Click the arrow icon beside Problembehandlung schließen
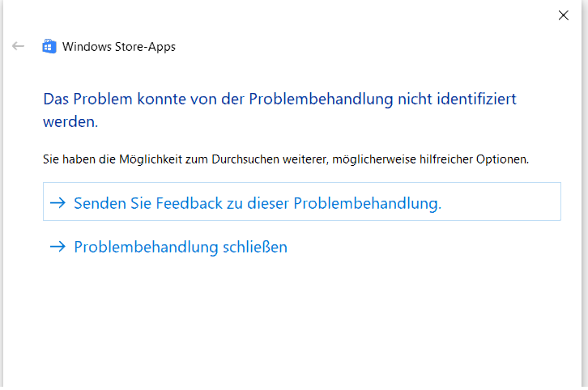Screen dimensions: 588x390 [58, 247]
